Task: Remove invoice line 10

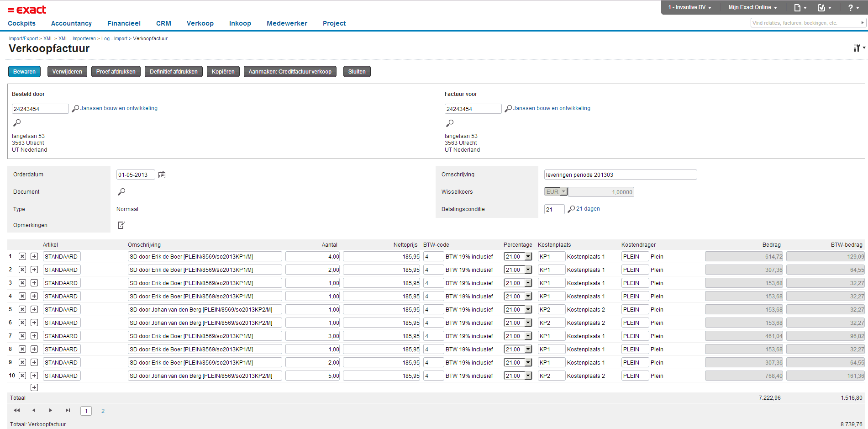Action: 22,376
